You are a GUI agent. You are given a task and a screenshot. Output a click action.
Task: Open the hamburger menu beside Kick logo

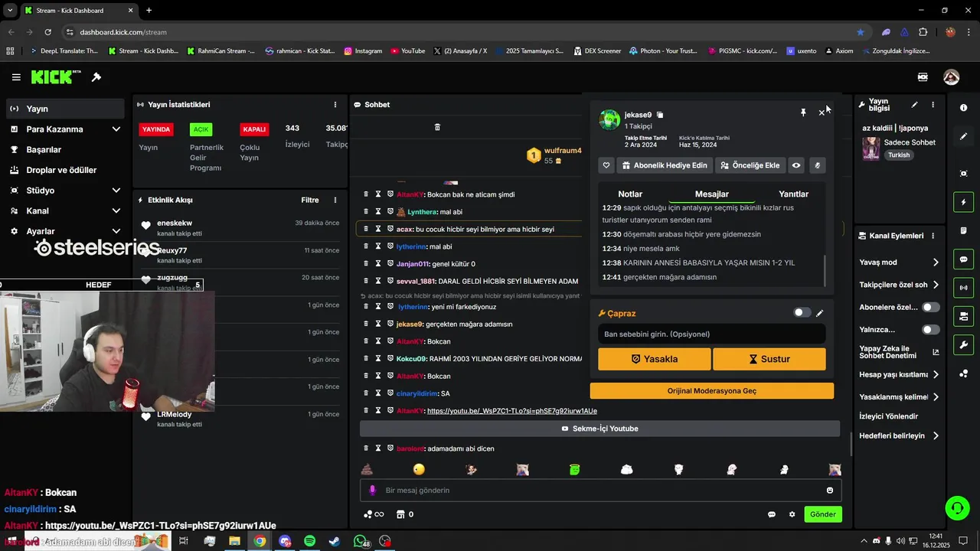coord(16,77)
